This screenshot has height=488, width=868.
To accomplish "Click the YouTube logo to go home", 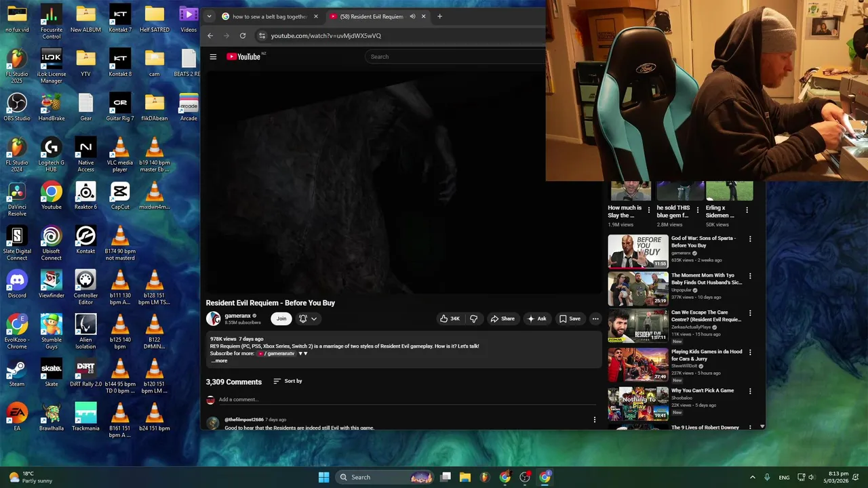I will coord(243,57).
